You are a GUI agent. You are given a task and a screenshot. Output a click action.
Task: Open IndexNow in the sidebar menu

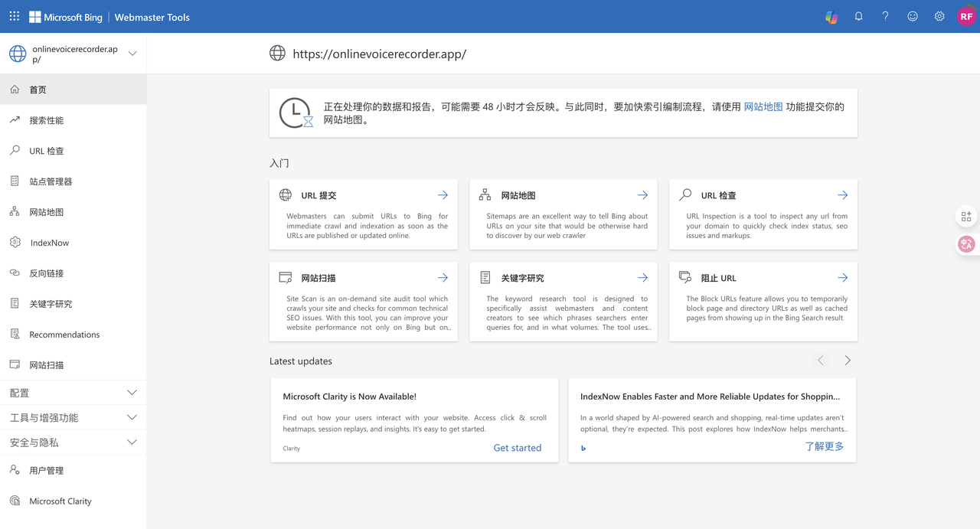50,243
